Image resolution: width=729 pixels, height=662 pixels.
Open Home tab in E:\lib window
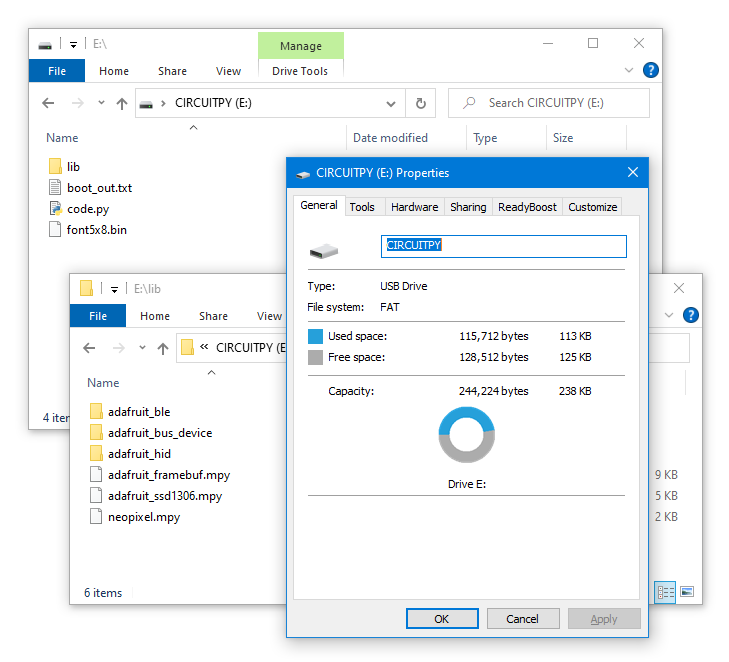(x=155, y=316)
